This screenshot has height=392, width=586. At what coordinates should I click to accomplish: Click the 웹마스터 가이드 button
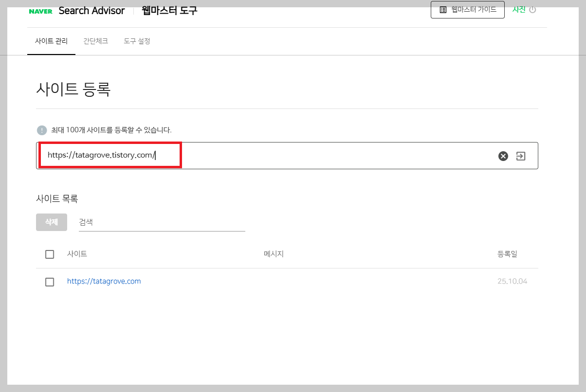[x=467, y=10]
